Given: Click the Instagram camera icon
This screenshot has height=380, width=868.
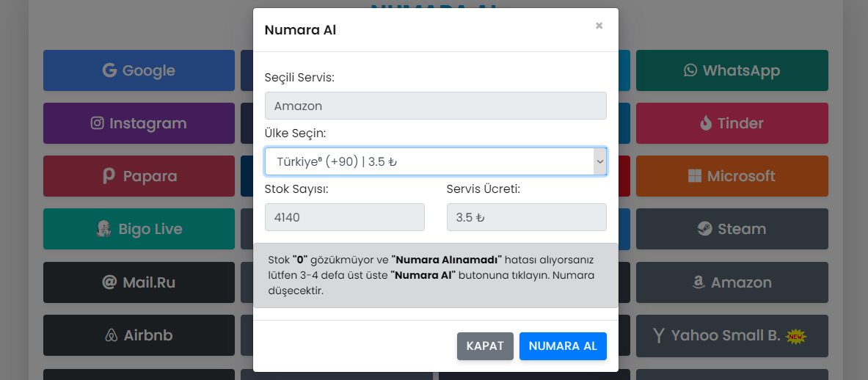Looking at the screenshot, I should 98,123.
